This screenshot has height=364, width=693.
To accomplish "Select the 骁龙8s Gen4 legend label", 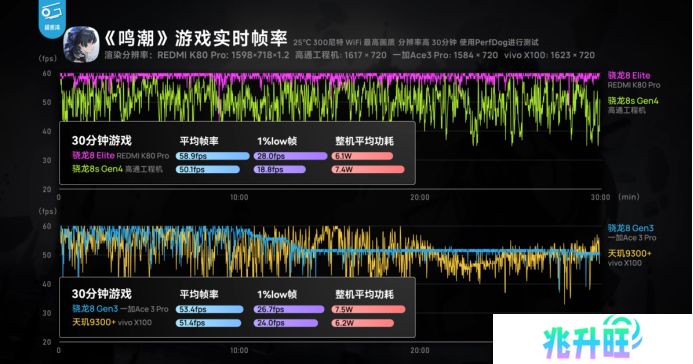I will [x=633, y=100].
